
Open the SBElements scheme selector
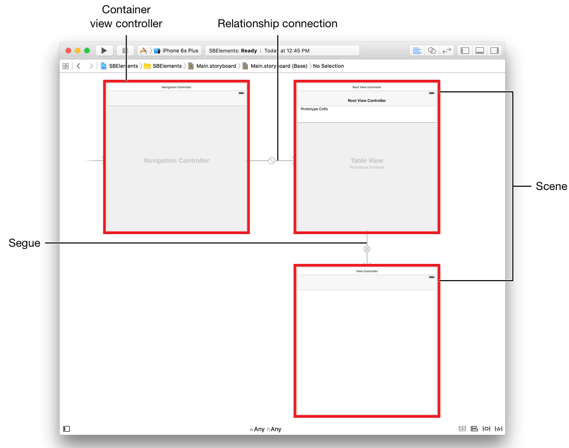pos(143,50)
